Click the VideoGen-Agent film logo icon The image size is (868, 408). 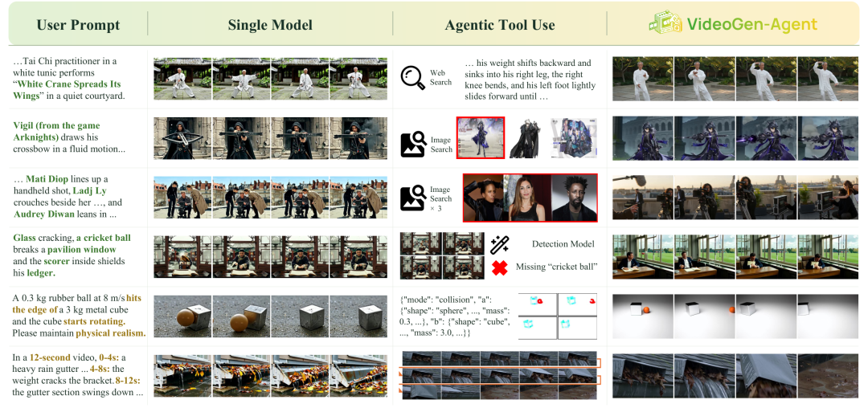coord(665,24)
